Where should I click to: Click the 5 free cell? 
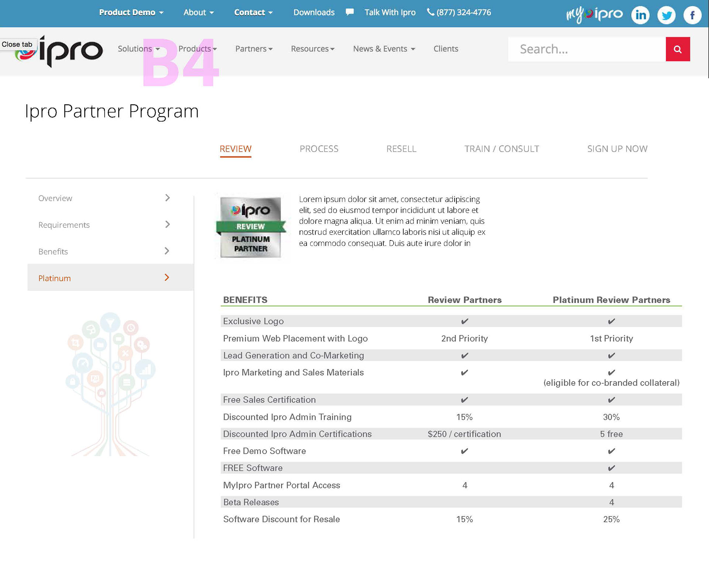tap(612, 434)
